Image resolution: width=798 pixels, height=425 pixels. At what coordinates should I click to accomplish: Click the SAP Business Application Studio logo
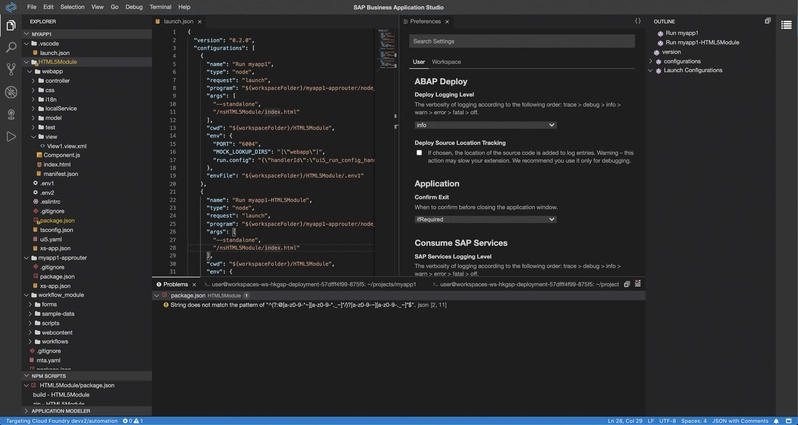pos(11,7)
